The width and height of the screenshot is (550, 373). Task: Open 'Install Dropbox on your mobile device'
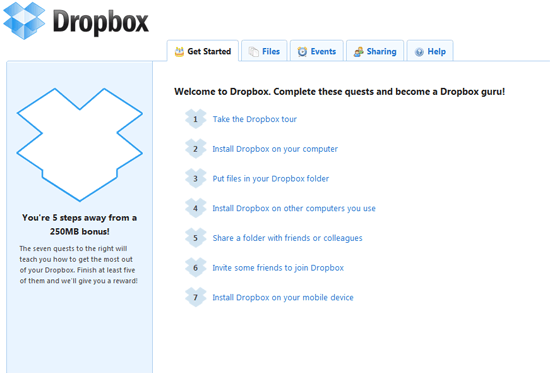point(283,298)
